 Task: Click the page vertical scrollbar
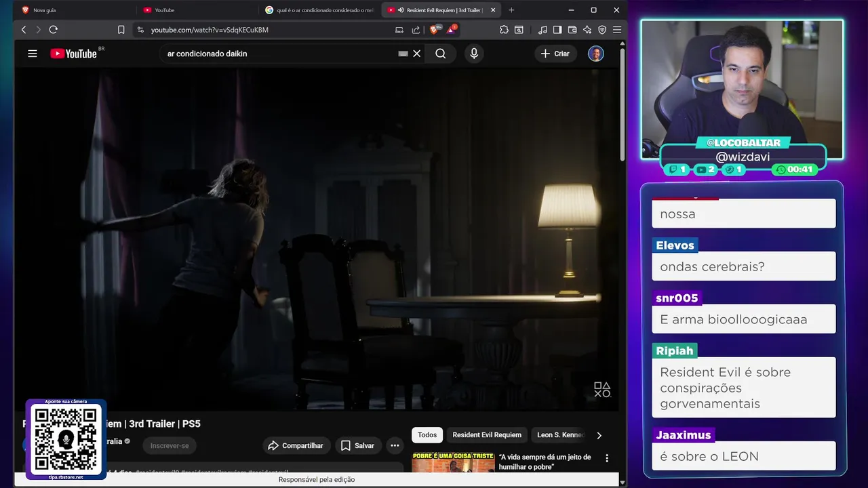pos(623,105)
